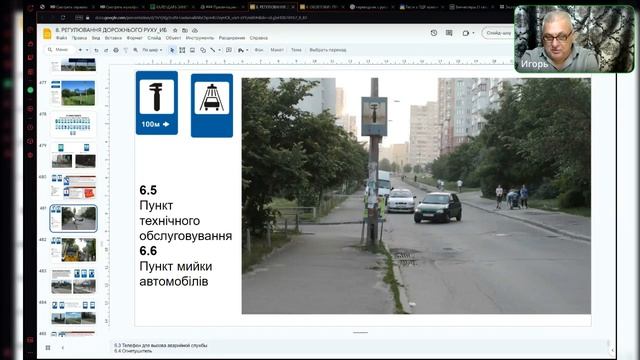
Task: Open the Объект menu
Action: pos(173,38)
